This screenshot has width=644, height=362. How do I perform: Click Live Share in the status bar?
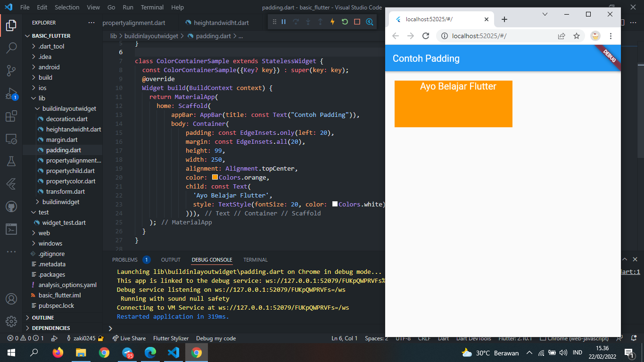click(129, 338)
